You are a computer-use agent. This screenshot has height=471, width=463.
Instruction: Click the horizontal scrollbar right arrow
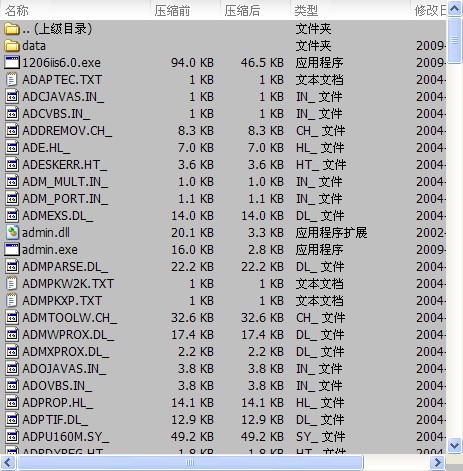point(438,463)
